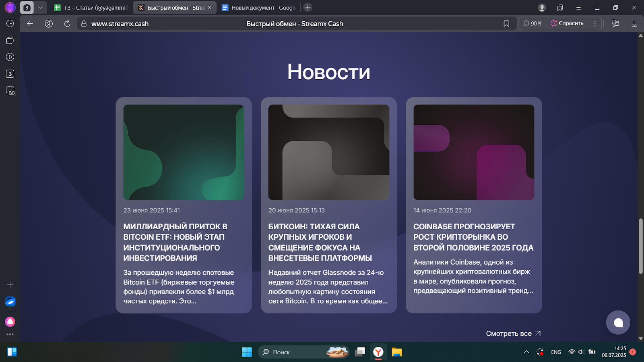Open the 90% reviews indicator
The width and height of the screenshot is (644, 362).
(533, 24)
